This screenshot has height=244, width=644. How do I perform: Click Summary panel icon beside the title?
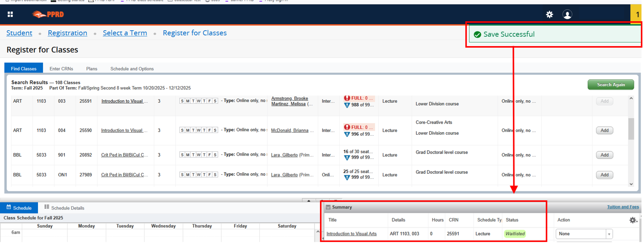(x=328, y=207)
